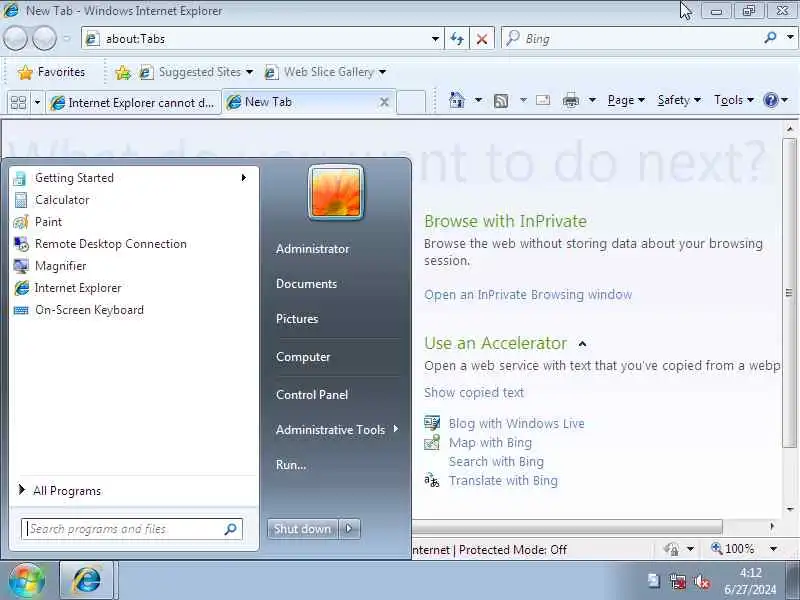Click the muted volume tray icon
800x600 pixels.
pos(703,582)
